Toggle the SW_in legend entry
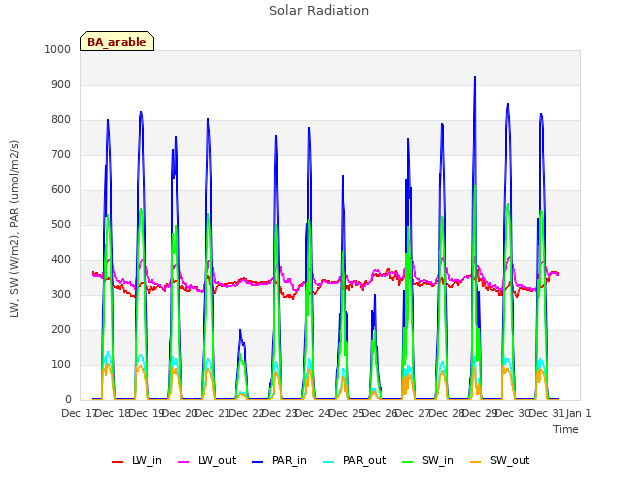This screenshot has width=640, height=480. pos(428,461)
